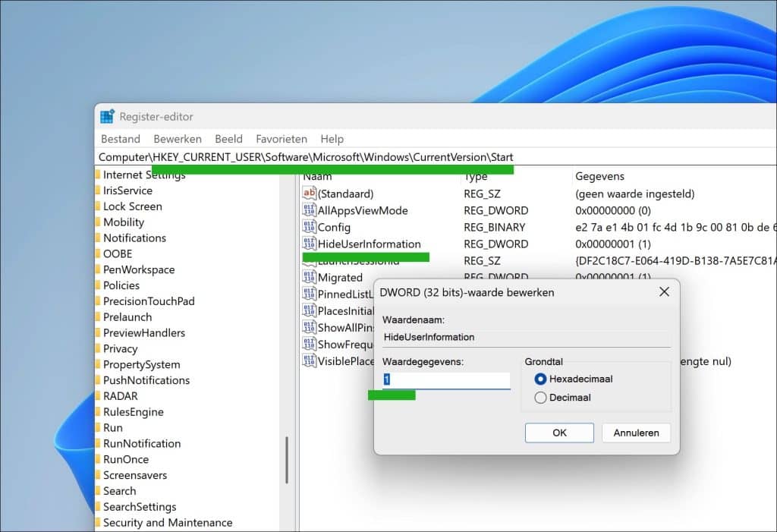777x532 pixels.
Task: Click the tree pane vertical scrollbar thumb
Action: pyautogui.click(x=286, y=460)
